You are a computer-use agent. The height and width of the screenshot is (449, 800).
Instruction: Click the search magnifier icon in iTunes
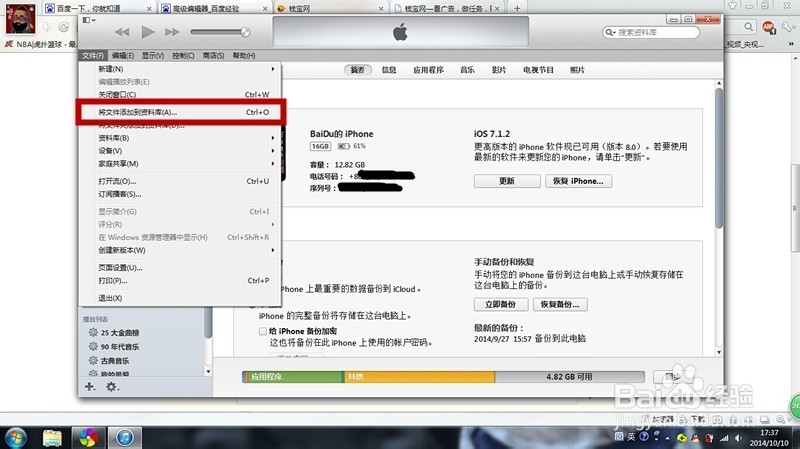pyautogui.click(x=609, y=32)
